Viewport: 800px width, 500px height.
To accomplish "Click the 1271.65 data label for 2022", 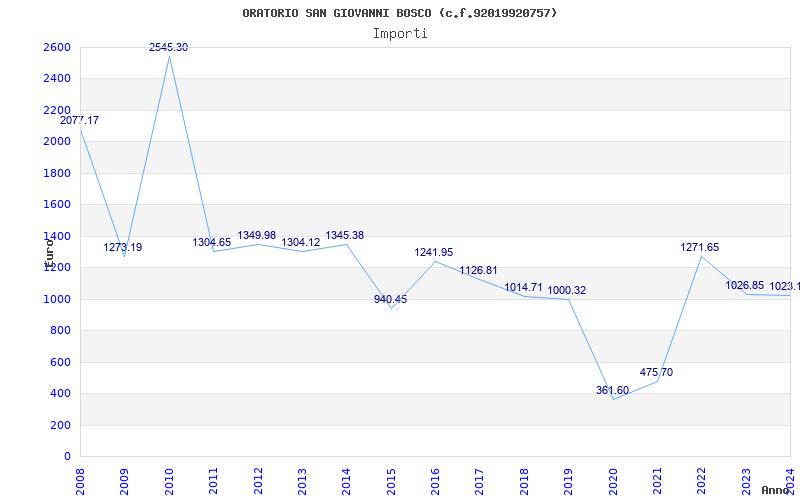I will click(x=699, y=247).
